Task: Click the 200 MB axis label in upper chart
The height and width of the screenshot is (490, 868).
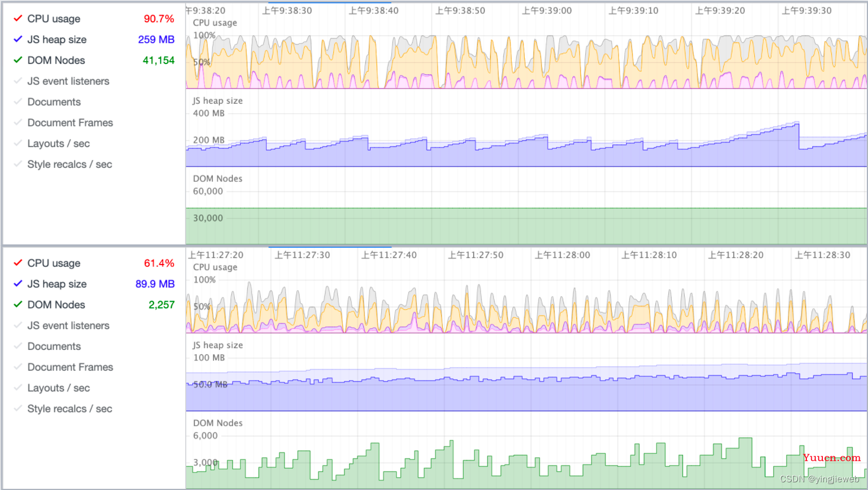Action: [x=209, y=141]
